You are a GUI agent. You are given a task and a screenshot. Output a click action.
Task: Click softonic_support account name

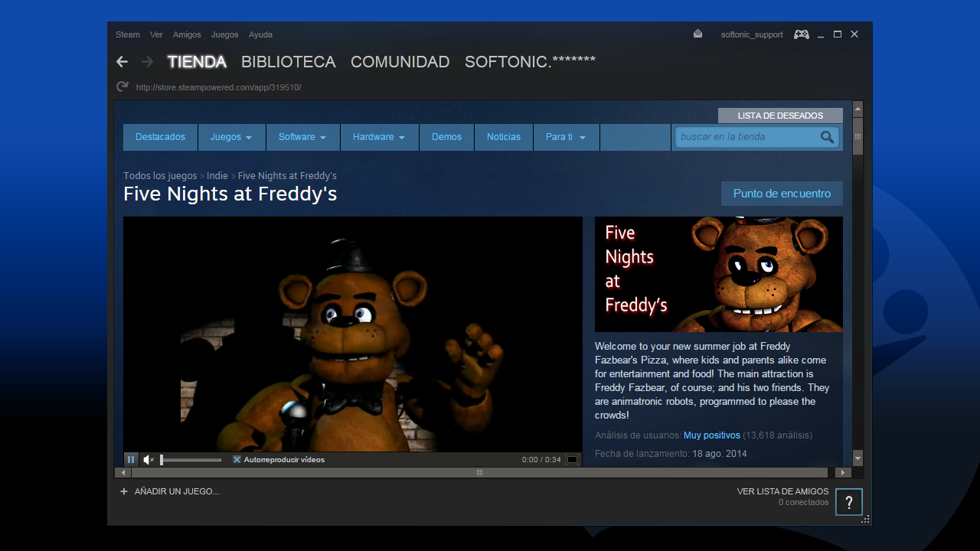point(752,34)
